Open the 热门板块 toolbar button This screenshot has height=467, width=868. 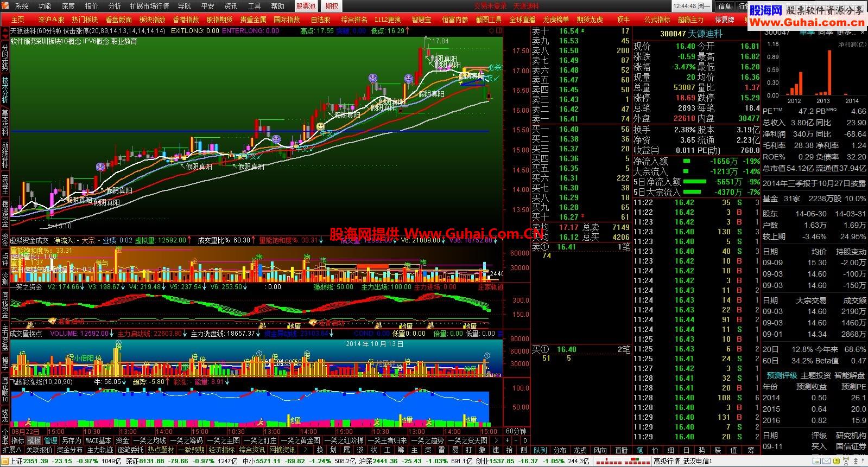(x=85, y=20)
